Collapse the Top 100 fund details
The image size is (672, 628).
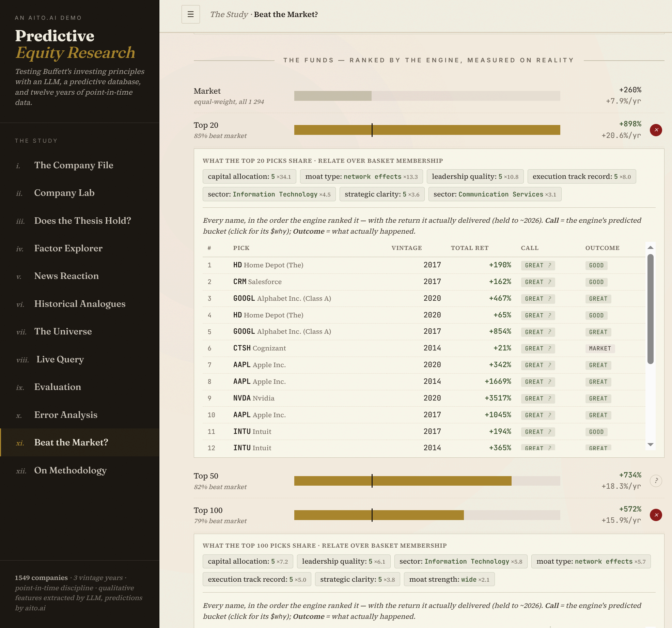tap(656, 515)
